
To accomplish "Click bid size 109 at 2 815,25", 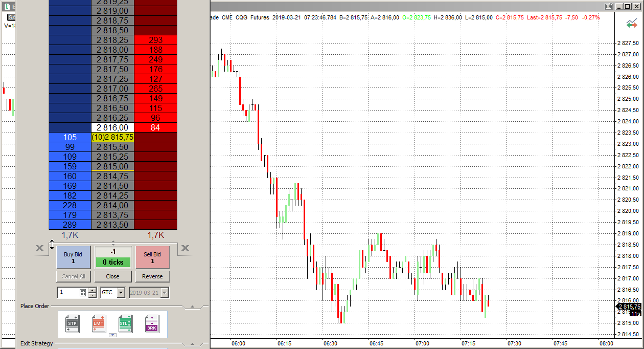I will (70, 157).
